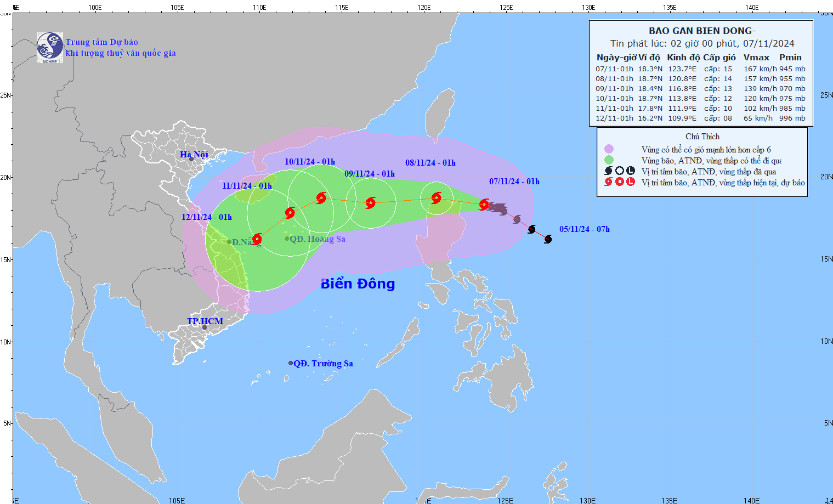Click the green legend circle for storm path zone

click(x=609, y=160)
